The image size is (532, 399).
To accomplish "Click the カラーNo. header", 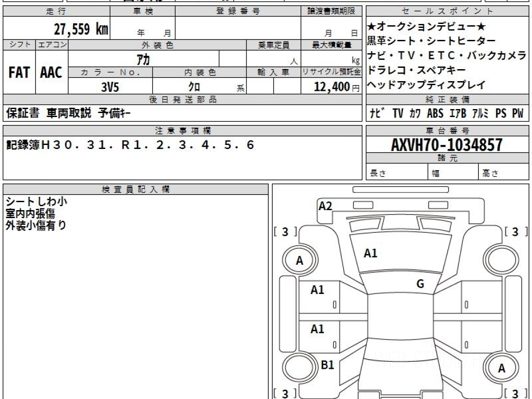I will (110, 72).
